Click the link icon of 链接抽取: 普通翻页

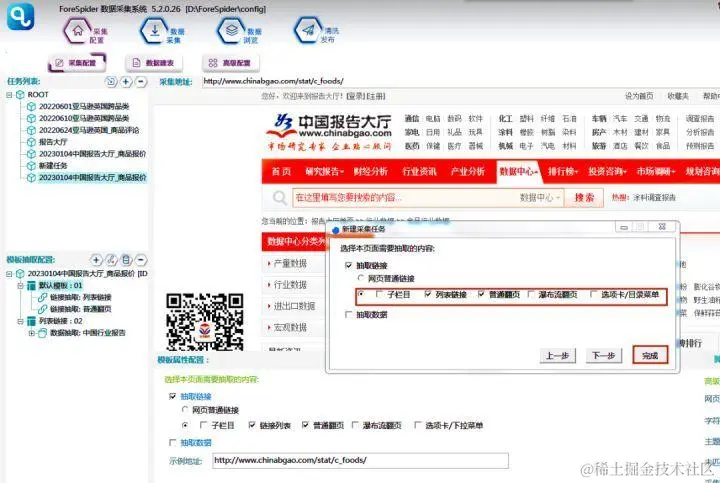pyautogui.click(x=42, y=309)
